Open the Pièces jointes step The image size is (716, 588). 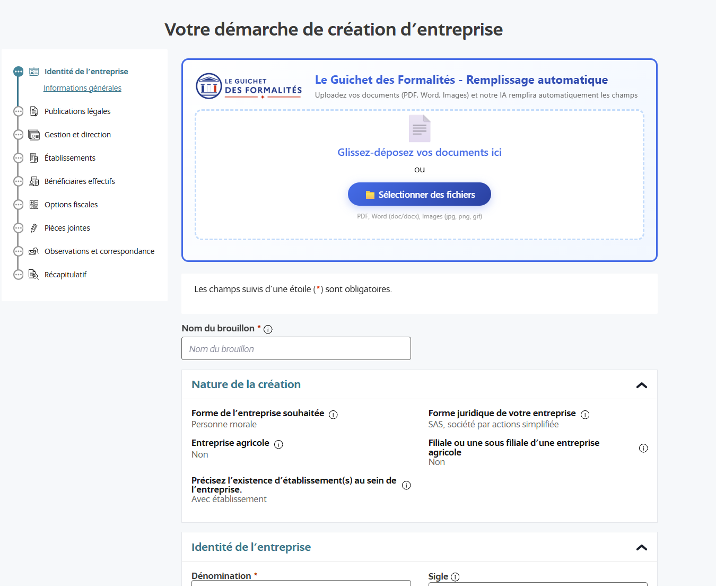point(67,228)
